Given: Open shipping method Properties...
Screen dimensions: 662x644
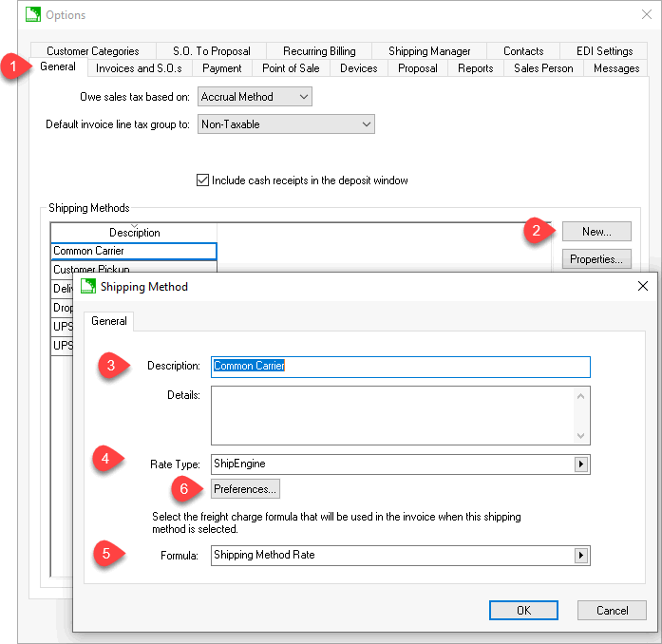Looking at the screenshot, I should (596, 258).
